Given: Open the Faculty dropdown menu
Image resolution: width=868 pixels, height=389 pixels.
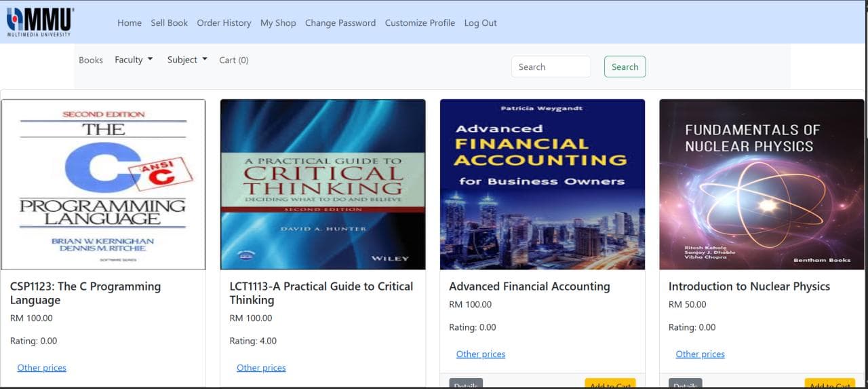Looking at the screenshot, I should (x=134, y=60).
